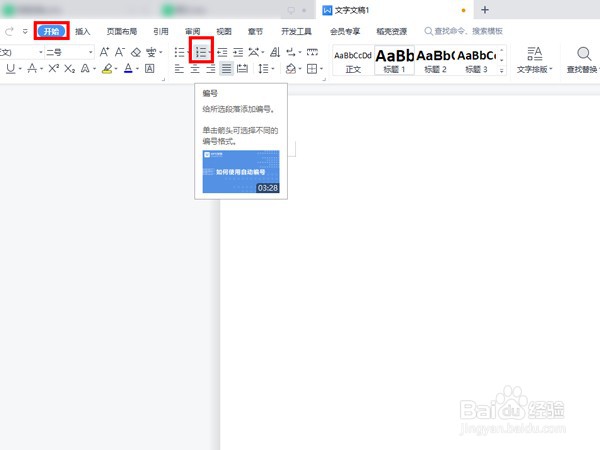
Task: Clear formatting with the eraser icon
Action: point(136,52)
